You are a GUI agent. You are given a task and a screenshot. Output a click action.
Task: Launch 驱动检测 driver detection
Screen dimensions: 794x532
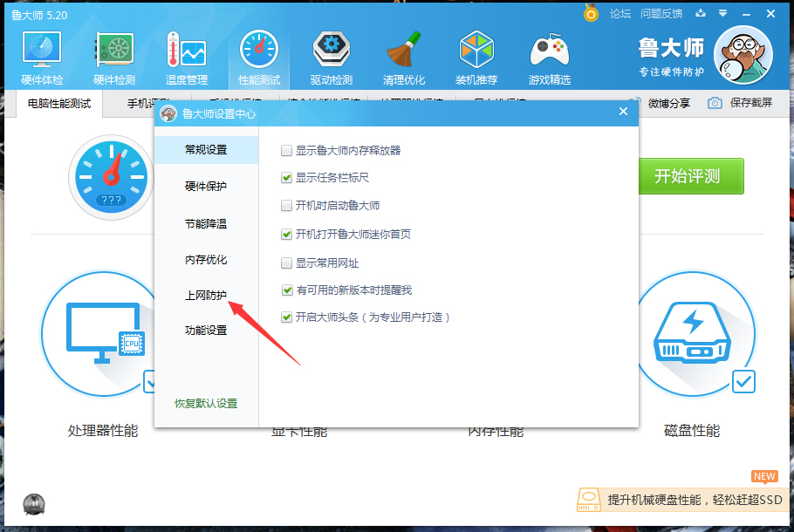(x=331, y=56)
